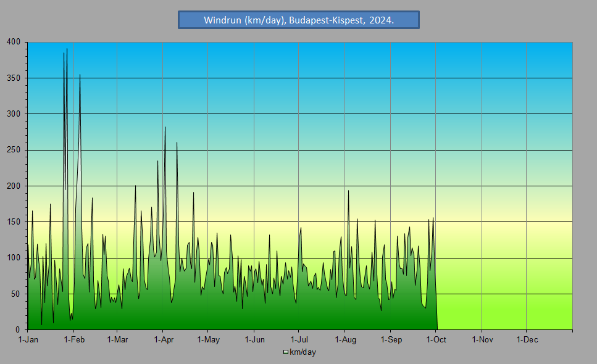Click the 1-Jul x-axis label
597x364 pixels.
[299, 340]
